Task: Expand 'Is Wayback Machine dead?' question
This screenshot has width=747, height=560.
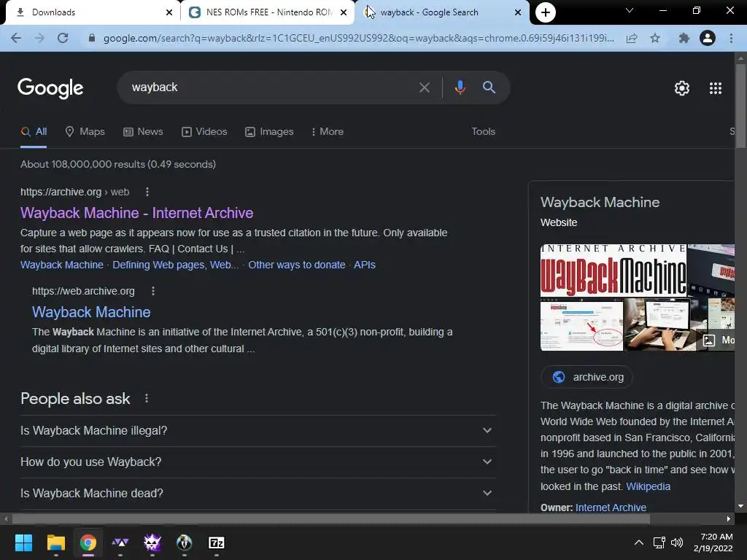Action: tap(258, 494)
